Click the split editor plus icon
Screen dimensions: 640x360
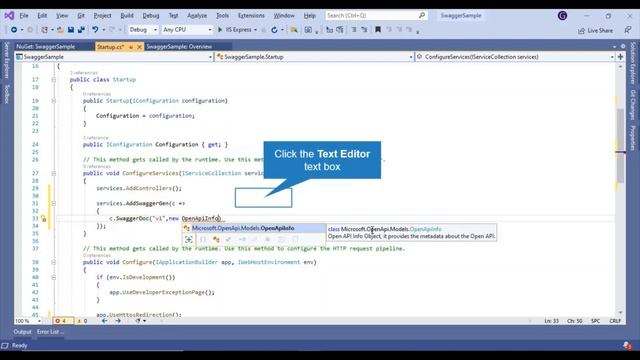click(x=620, y=57)
